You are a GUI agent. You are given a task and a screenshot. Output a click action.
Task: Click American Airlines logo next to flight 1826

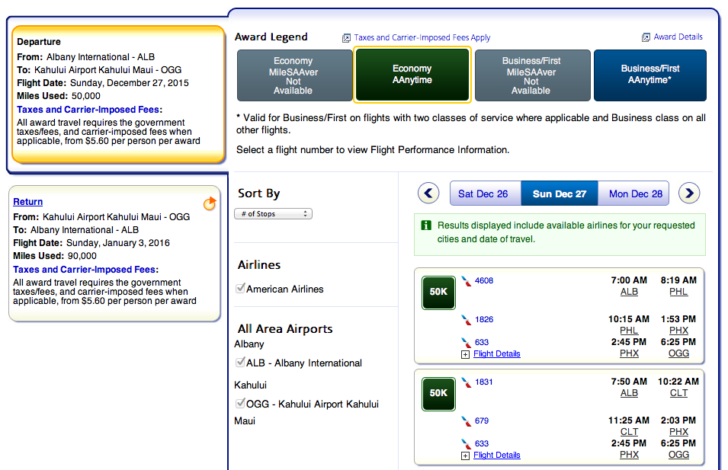[x=466, y=320]
